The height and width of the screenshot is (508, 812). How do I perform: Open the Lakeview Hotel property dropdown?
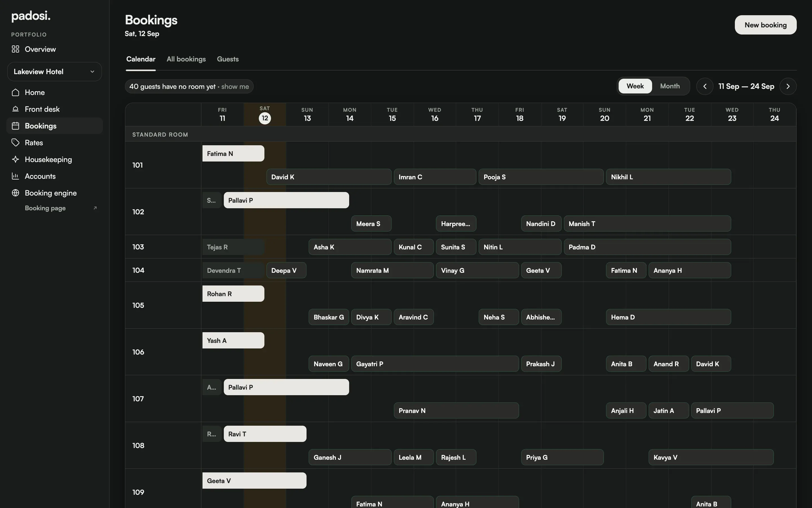click(x=54, y=72)
